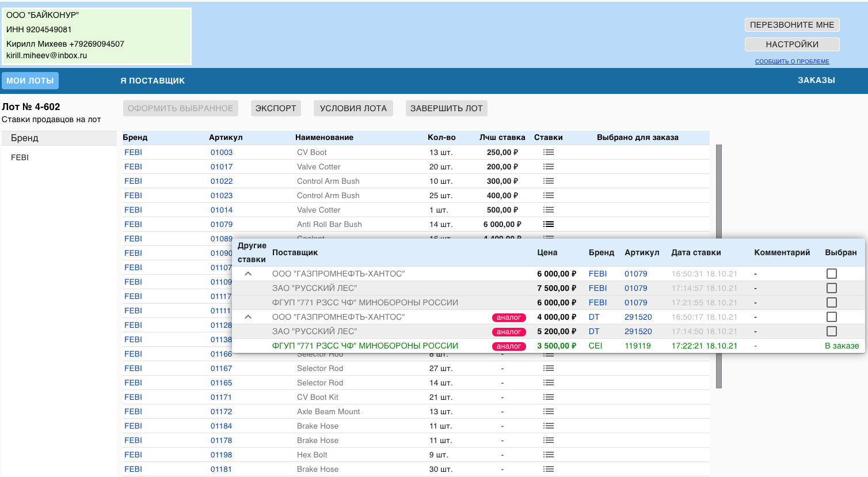Viewport: 868px width, 477px height.
Task: Click analog badge on ФГУП 771 row
Action: 509,346
